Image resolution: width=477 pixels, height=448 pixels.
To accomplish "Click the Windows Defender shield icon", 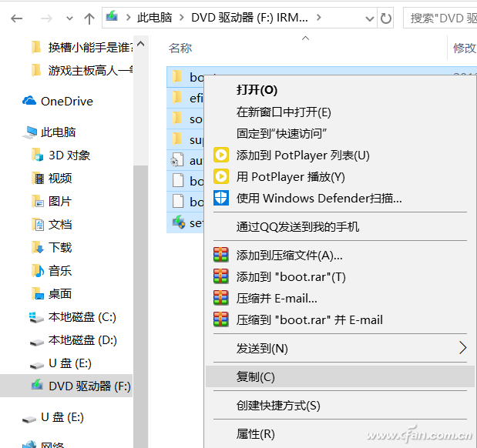I will [x=221, y=198].
